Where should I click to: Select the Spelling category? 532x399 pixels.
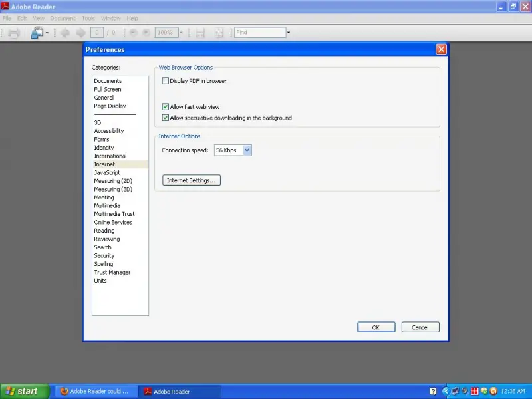tap(104, 264)
